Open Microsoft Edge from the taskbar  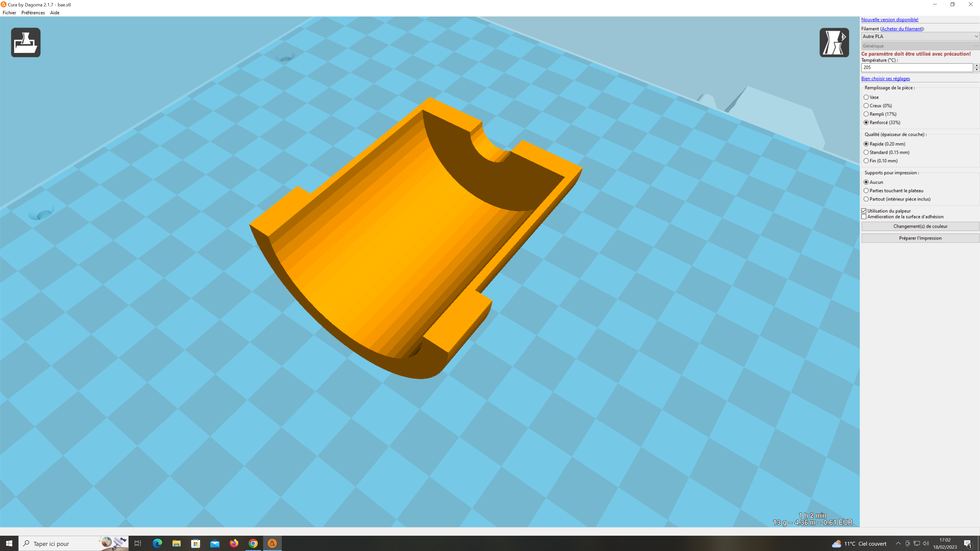tap(157, 543)
